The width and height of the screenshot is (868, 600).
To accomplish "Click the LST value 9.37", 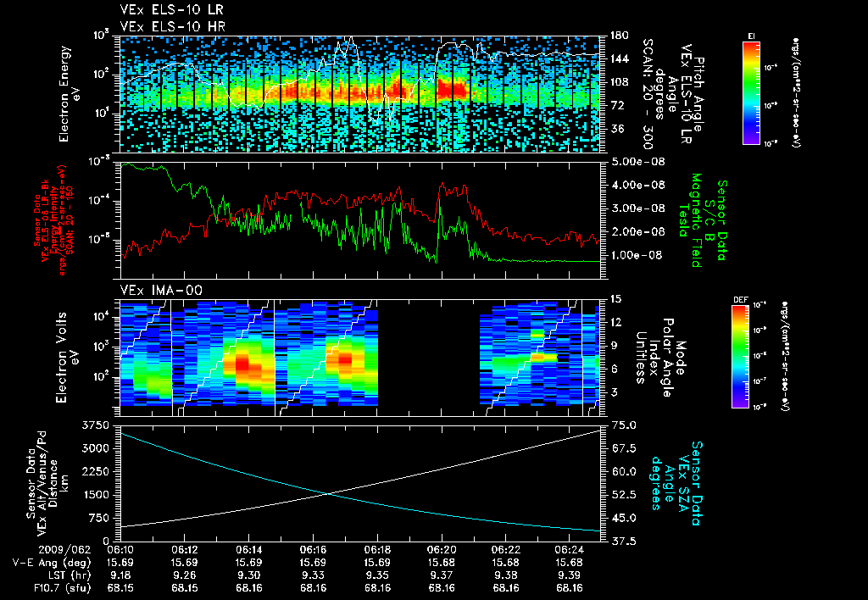I will click(442, 575).
